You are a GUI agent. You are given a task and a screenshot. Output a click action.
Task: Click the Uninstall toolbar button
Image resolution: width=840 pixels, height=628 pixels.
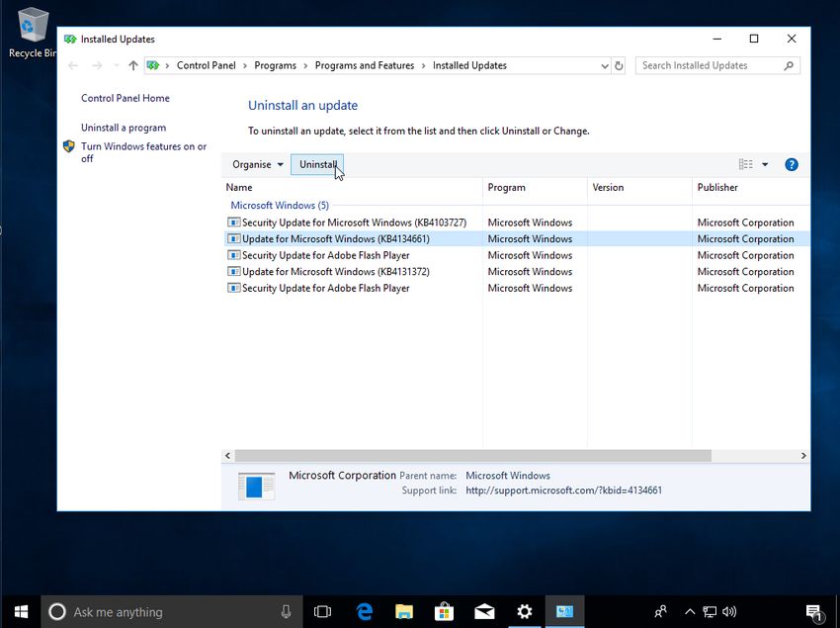pyautogui.click(x=317, y=164)
